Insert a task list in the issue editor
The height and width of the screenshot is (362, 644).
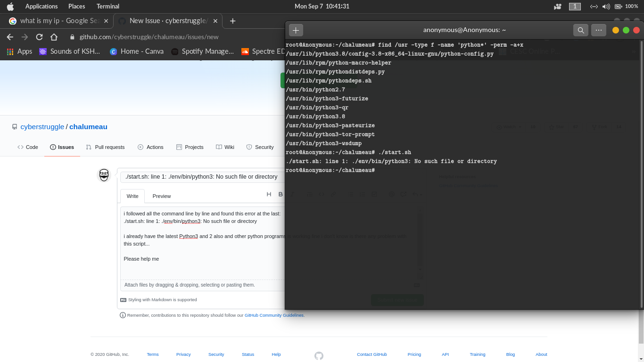pyautogui.click(x=374, y=194)
